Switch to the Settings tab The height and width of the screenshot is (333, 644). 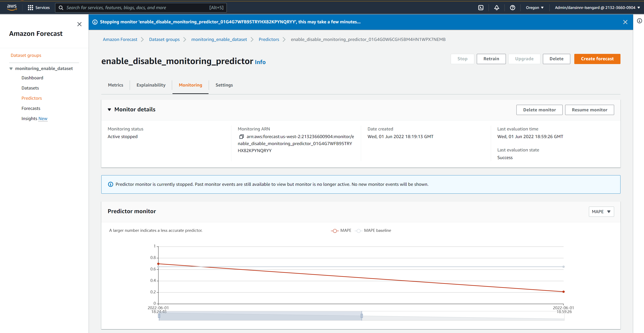(224, 85)
